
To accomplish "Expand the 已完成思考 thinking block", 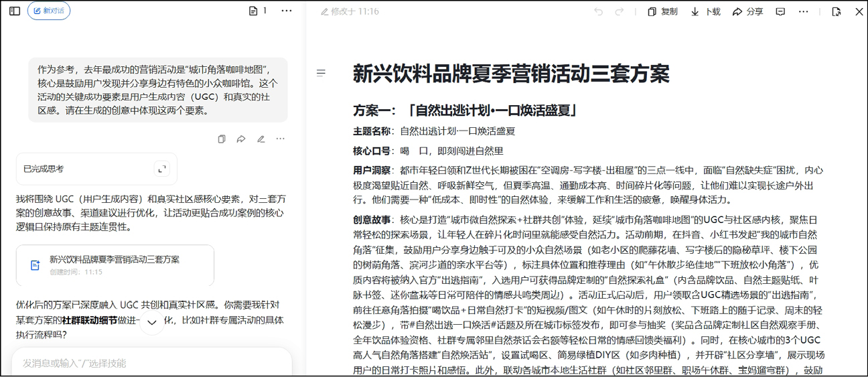I will [x=162, y=169].
